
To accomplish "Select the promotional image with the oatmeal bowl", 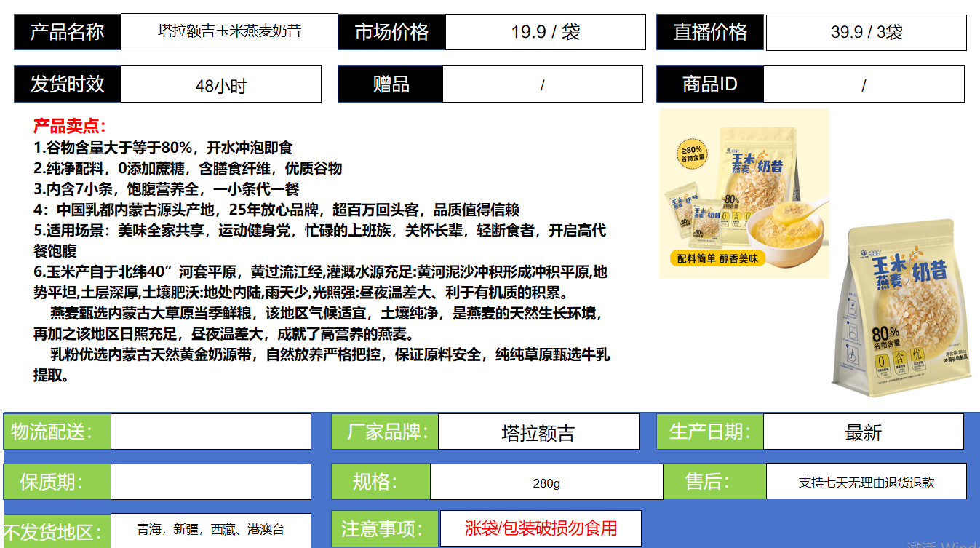I will (744, 194).
